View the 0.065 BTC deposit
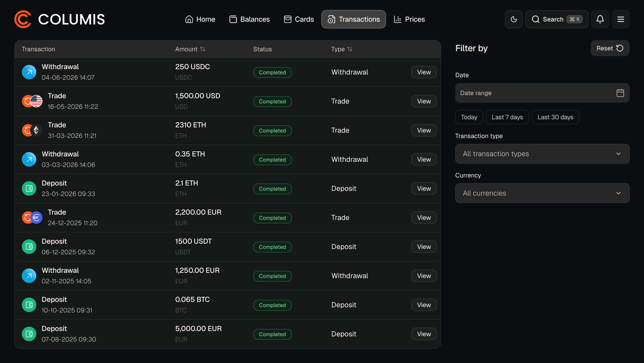 [x=424, y=305]
